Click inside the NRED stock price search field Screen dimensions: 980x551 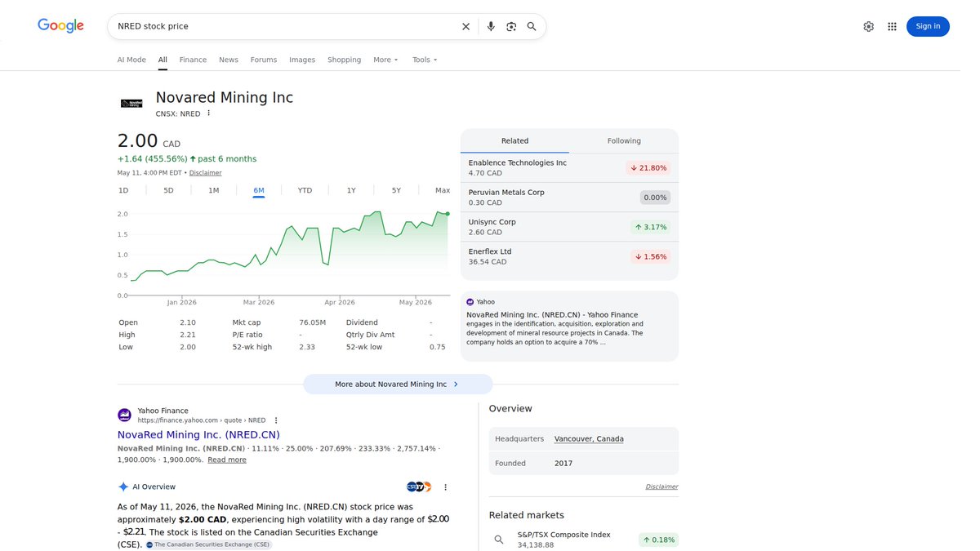coord(286,26)
